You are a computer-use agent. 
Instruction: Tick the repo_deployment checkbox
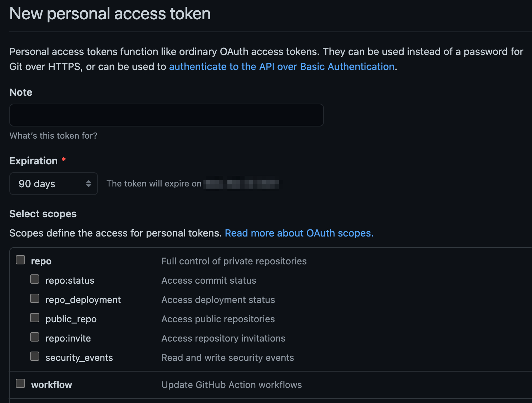click(35, 298)
